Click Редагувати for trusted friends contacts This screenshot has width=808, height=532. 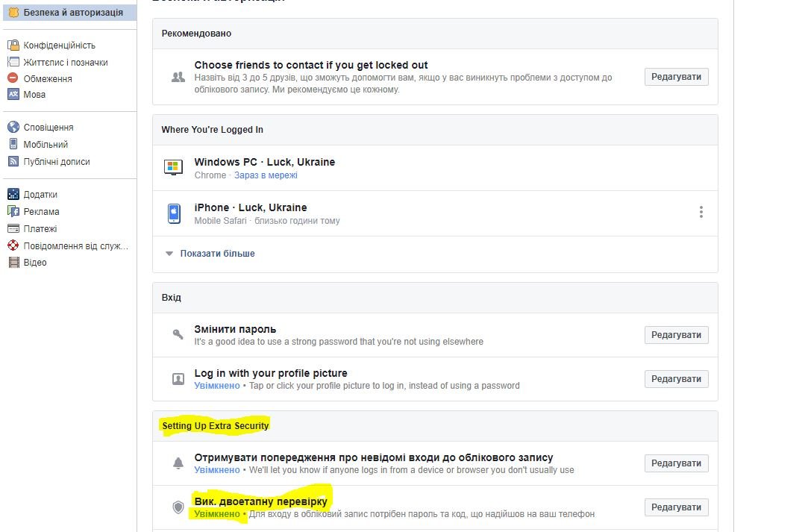click(676, 77)
